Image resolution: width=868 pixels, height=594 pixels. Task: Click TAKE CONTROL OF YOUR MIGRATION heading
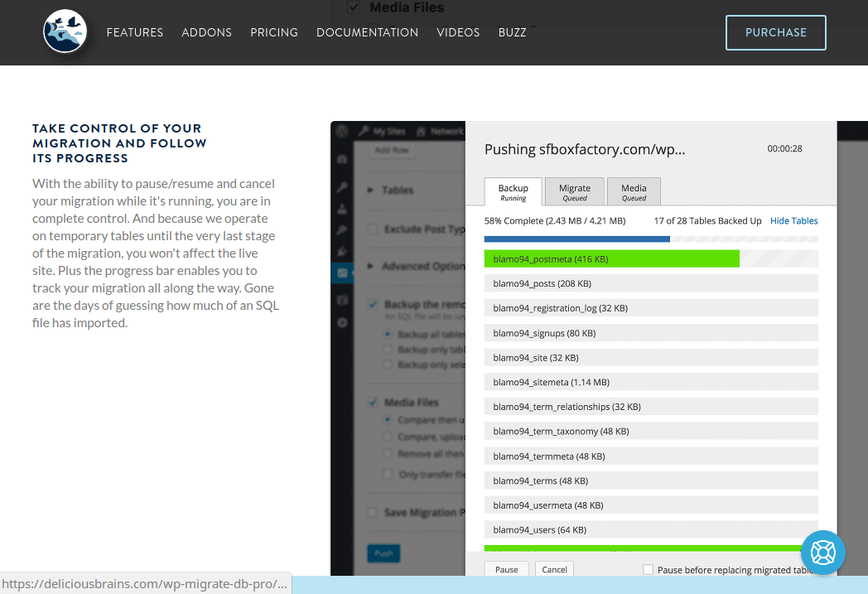click(119, 143)
